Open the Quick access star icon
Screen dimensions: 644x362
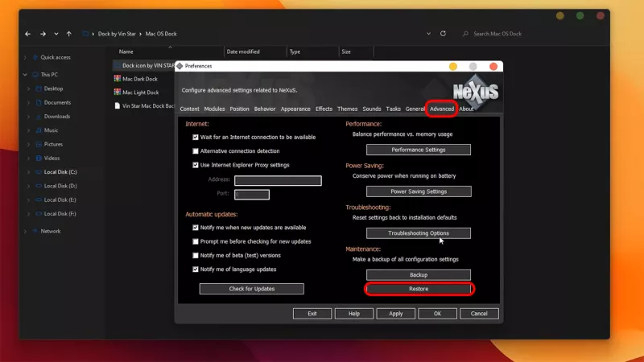(35, 57)
